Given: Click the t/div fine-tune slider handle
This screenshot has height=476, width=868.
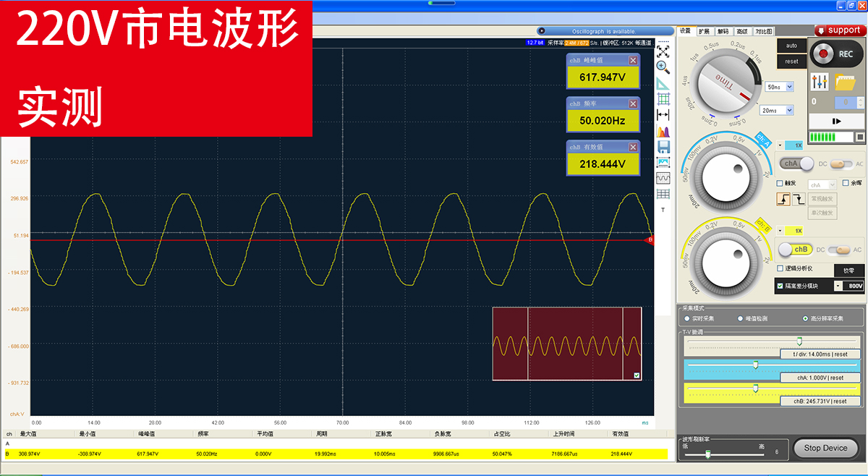Looking at the screenshot, I should (x=799, y=341).
